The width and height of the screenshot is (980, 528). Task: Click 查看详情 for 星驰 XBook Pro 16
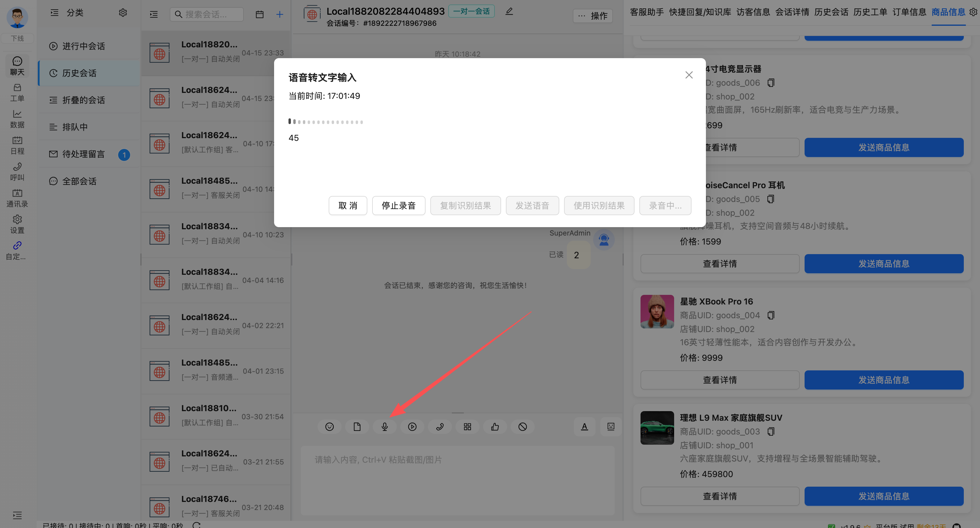tap(720, 380)
